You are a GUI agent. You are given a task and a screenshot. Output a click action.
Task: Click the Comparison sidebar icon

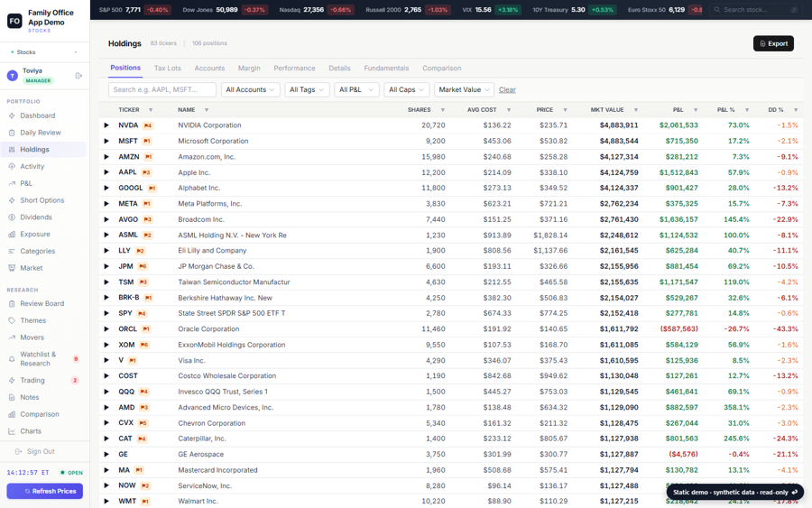(x=12, y=414)
